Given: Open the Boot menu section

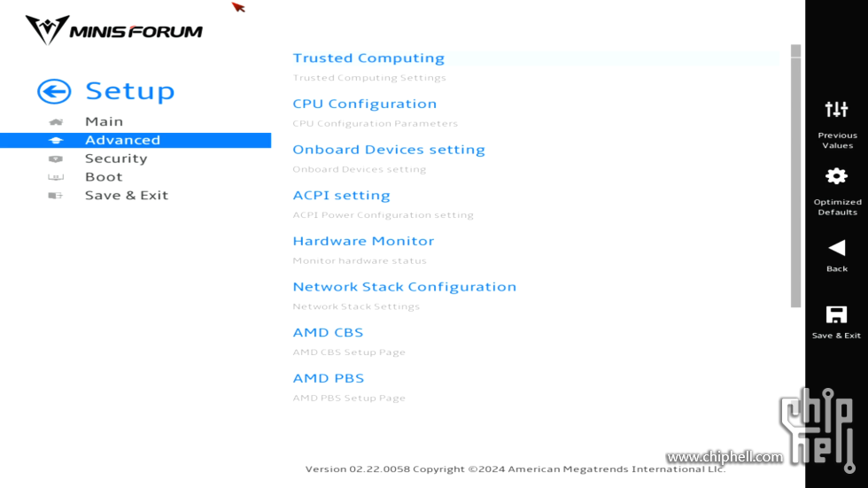Looking at the screenshot, I should click(104, 176).
